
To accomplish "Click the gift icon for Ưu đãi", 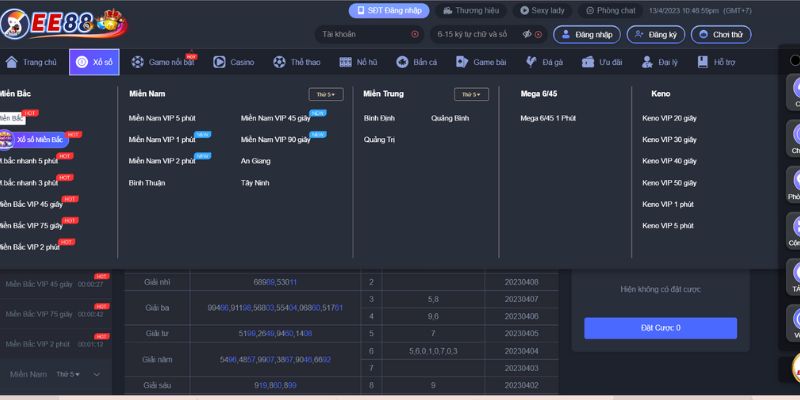I will [588, 62].
